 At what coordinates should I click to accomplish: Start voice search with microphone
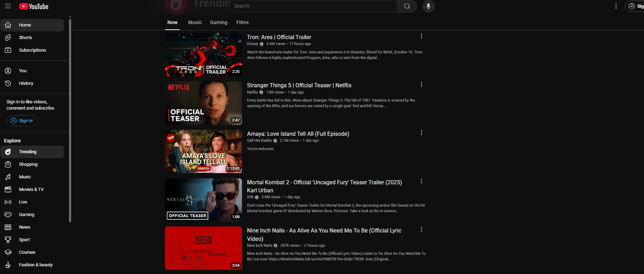click(428, 6)
